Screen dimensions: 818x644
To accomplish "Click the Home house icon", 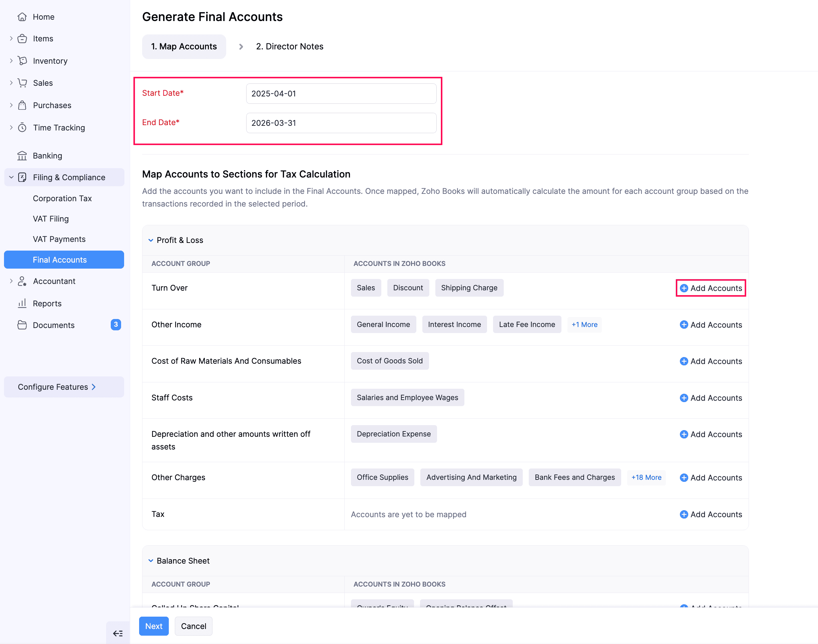I will click(22, 17).
